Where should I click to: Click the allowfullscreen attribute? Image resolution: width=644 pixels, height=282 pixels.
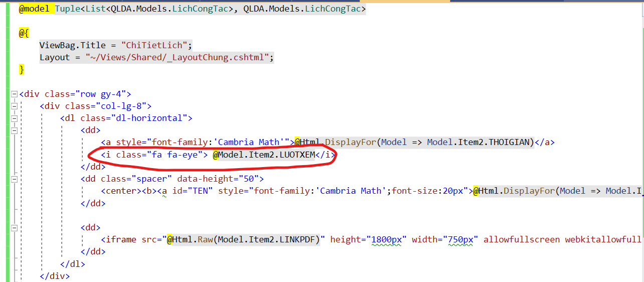click(x=522, y=239)
